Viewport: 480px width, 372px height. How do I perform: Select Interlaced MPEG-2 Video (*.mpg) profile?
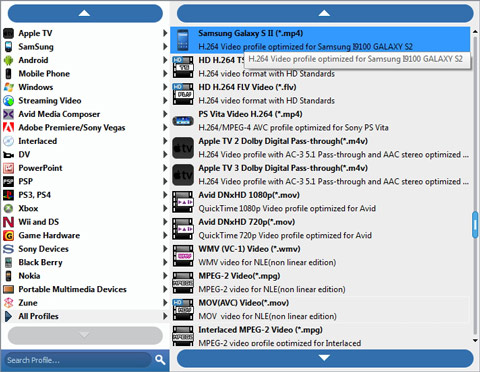[320, 336]
